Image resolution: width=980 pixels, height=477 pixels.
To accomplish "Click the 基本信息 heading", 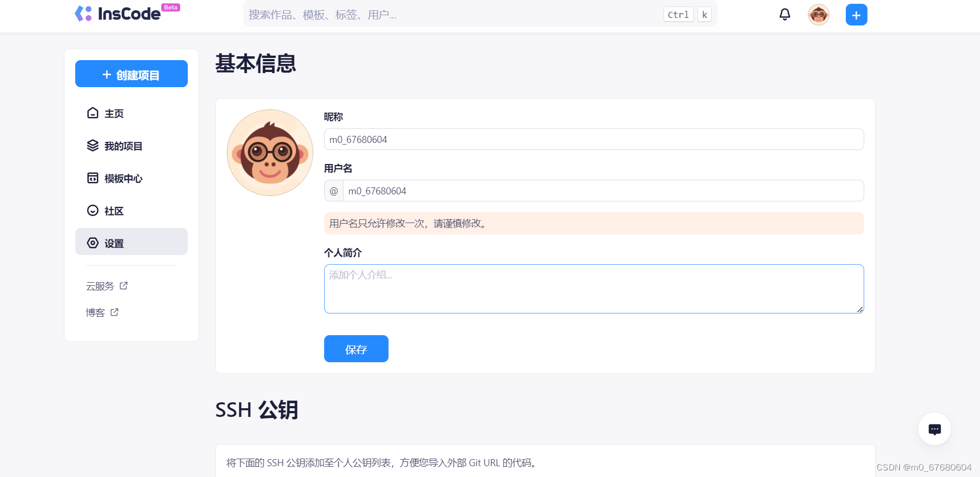I will [x=256, y=63].
